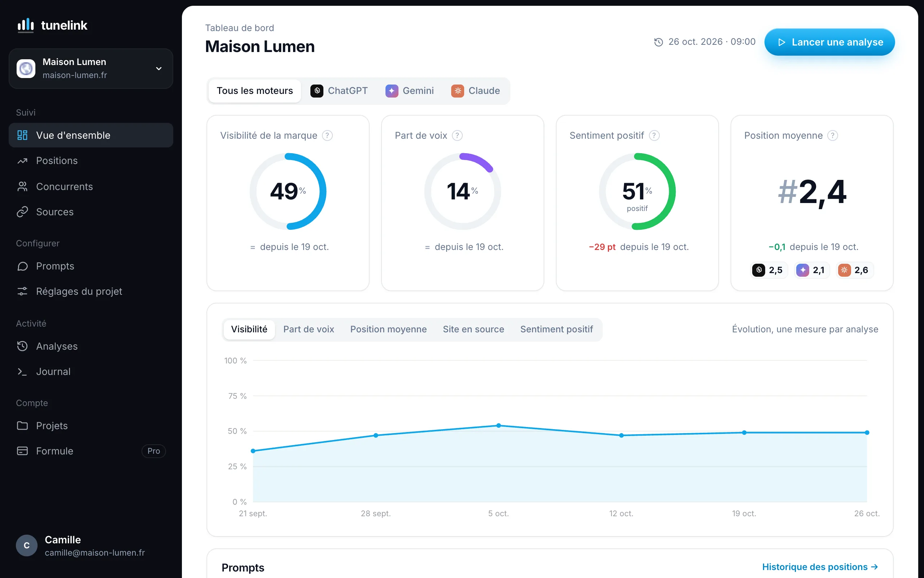The height and width of the screenshot is (578, 924).
Task: Filter by the Claude engine
Action: (476, 91)
